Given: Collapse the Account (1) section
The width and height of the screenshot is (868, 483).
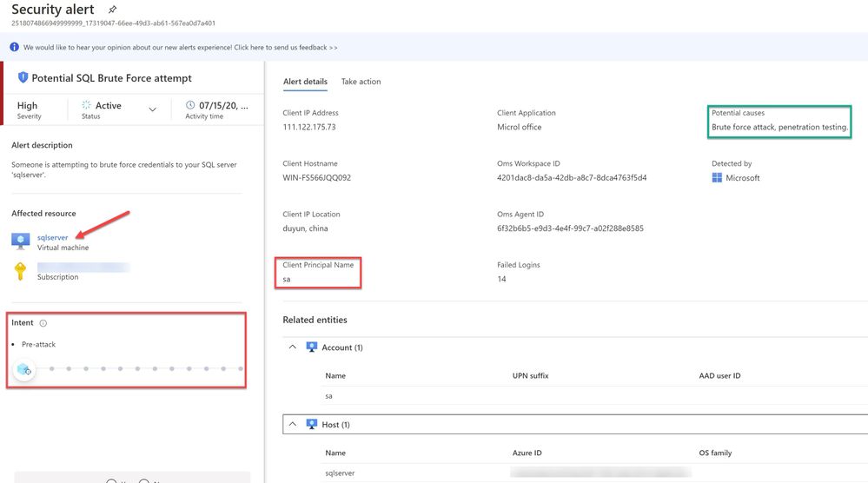Looking at the screenshot, I should point(292,347).
